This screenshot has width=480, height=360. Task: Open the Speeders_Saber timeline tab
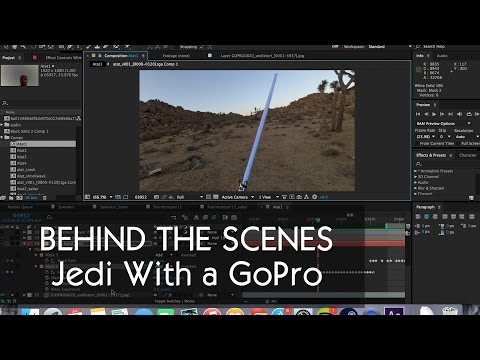(x=114, y=207)
